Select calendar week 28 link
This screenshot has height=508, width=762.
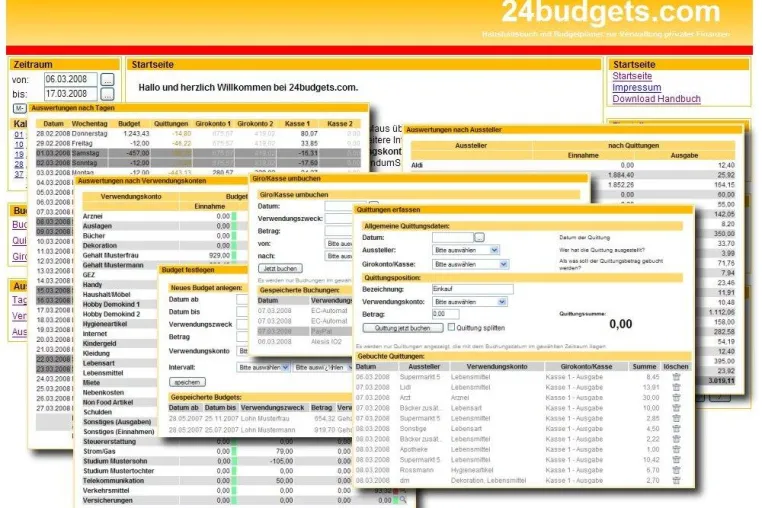coord(19,164)
